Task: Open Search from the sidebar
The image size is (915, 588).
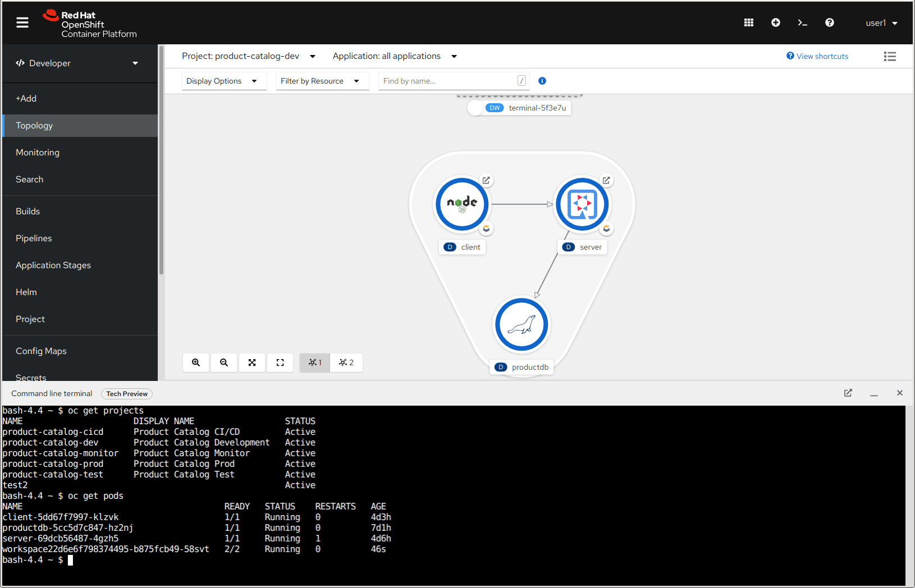Action: [80, 180]
